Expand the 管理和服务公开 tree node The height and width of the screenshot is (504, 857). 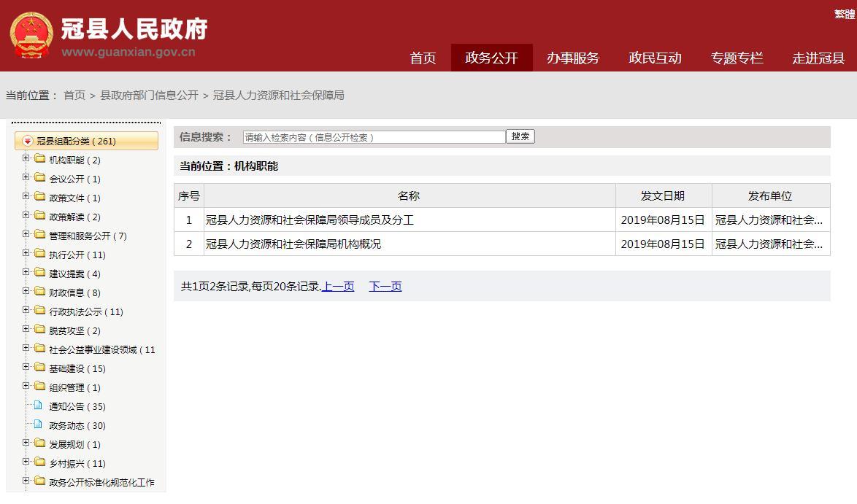[x=26, y=234]
